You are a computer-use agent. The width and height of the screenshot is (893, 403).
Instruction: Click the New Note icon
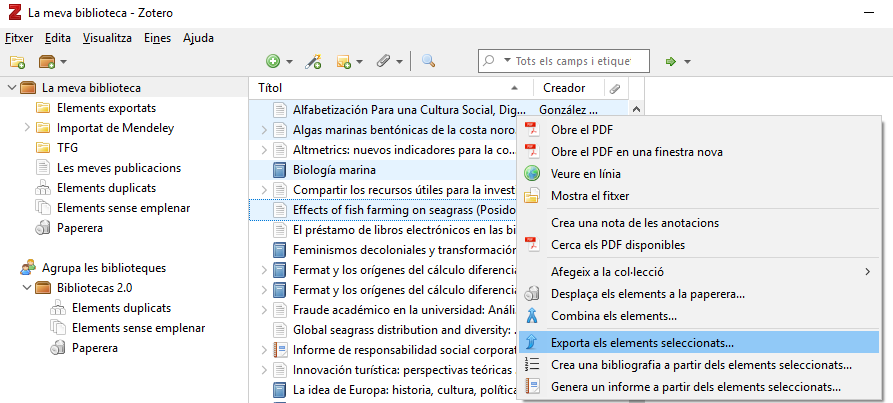point(344,61)
